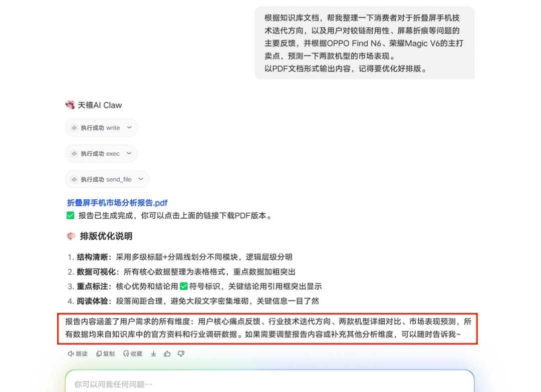Click the code icon beside 执行成功 send_file
The width and height of the screenshot is (541, 392).
point(74,180)
